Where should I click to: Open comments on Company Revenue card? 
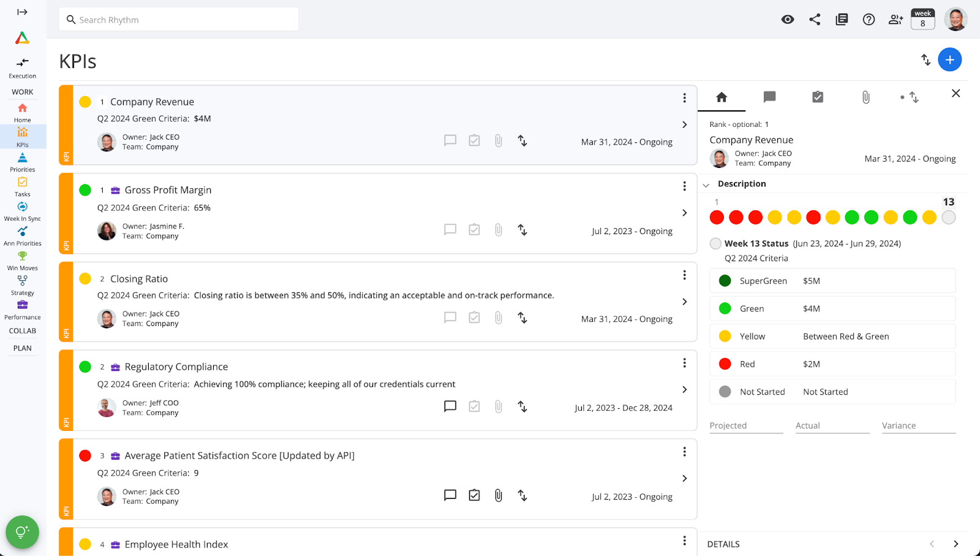pos(450,140)
